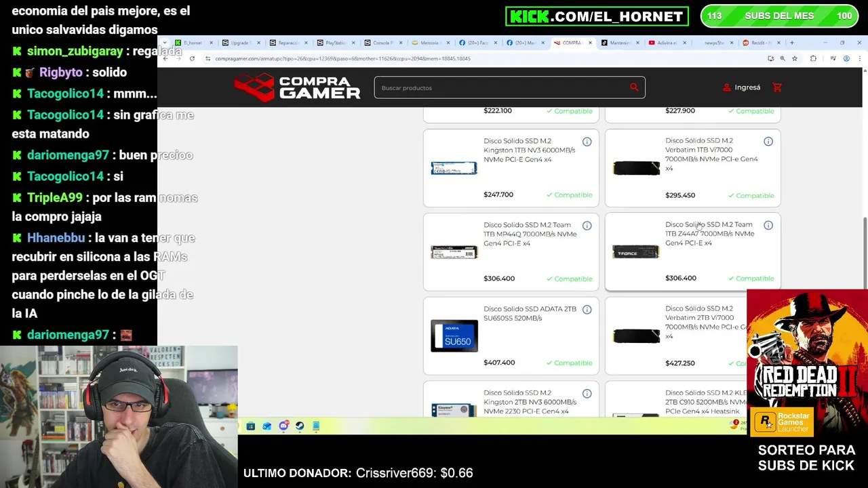Image resolution: width=868 pixels, height=488 pixels.
Task: Open the notepad app on the taskbar
Action: coord(316,426)
